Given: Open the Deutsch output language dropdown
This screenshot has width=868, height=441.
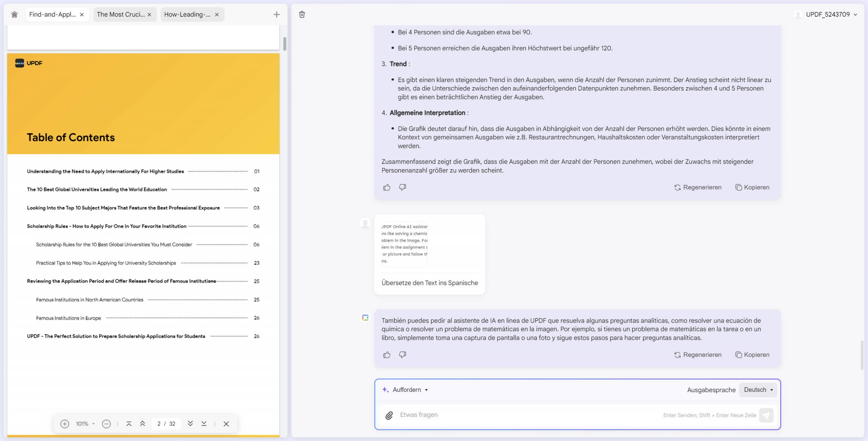Looking at the screenshot, I should pos(758,390).
